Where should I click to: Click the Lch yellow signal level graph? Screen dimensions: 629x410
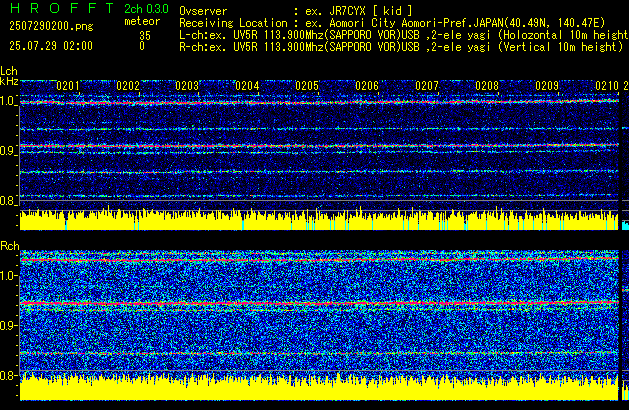click(319, 219)
